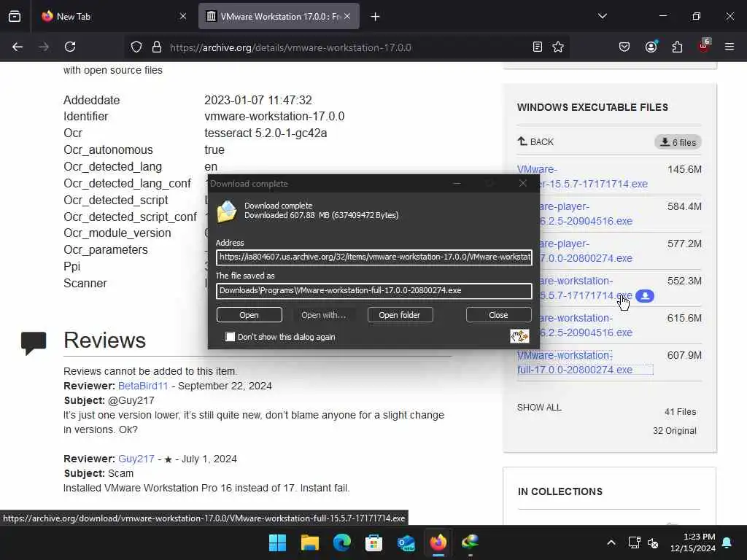Click the Reviews heading
The height and width of the screenshot is (560, 747).
(104, 340)
